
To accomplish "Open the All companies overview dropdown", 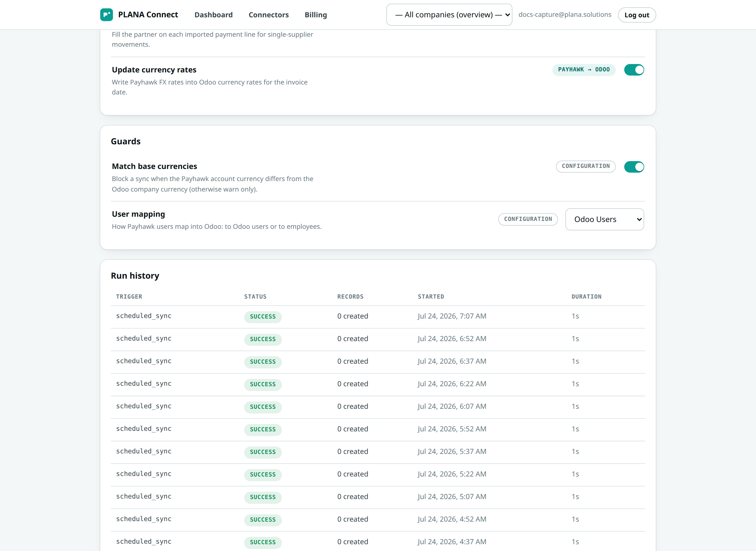I will click(449, 15).
